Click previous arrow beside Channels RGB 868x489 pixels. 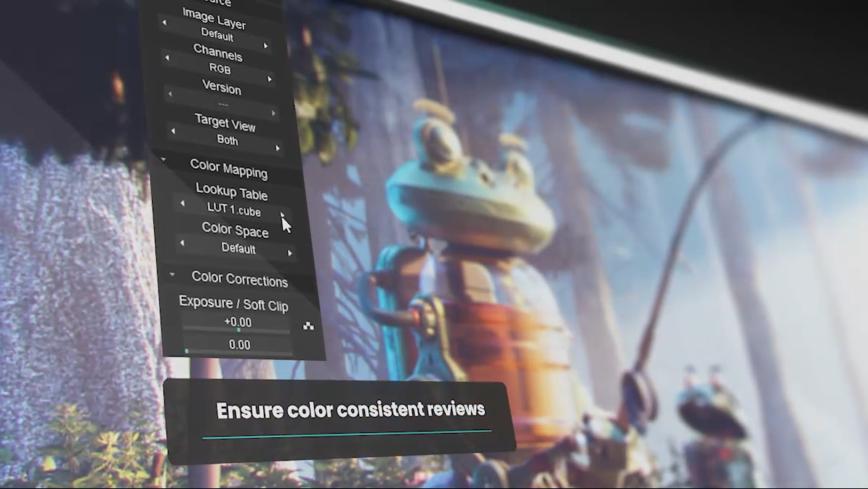click(x=167, y=57)
